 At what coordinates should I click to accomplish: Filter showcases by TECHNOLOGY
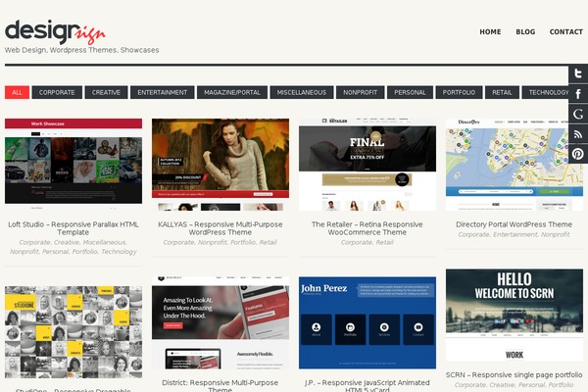(546, 92)
